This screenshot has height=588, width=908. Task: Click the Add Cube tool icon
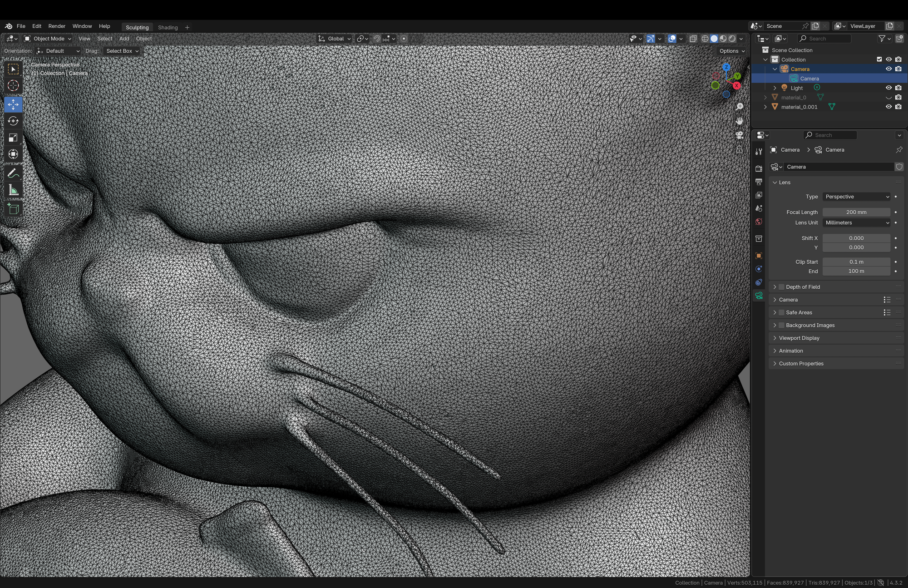[x=13, y=209]
